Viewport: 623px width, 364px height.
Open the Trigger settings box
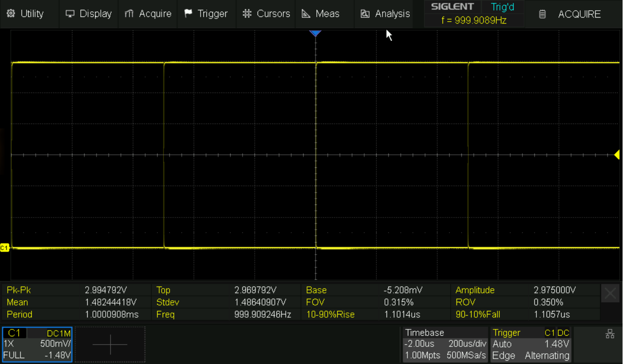[531, 344]
